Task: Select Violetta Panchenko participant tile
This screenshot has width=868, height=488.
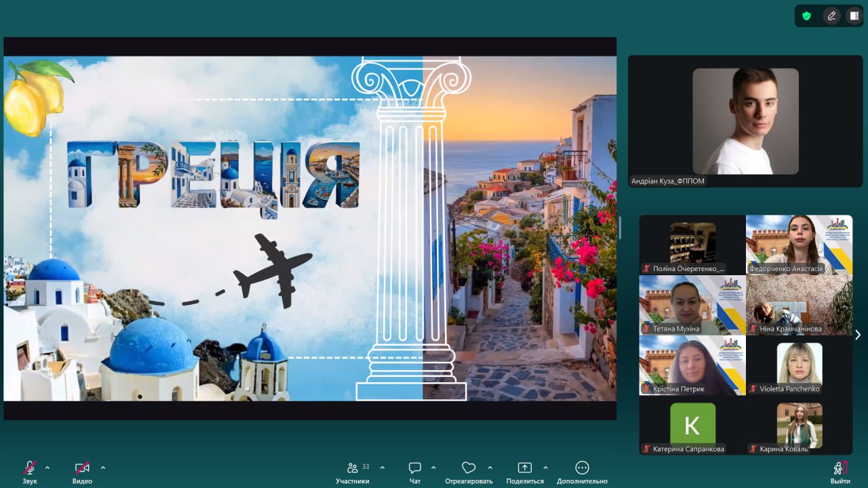Action: pos(799,365)
